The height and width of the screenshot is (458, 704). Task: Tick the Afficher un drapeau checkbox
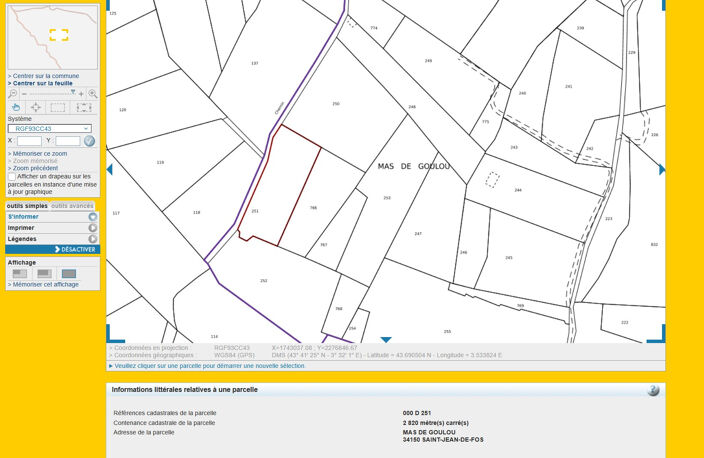click(x=12, y=177)
